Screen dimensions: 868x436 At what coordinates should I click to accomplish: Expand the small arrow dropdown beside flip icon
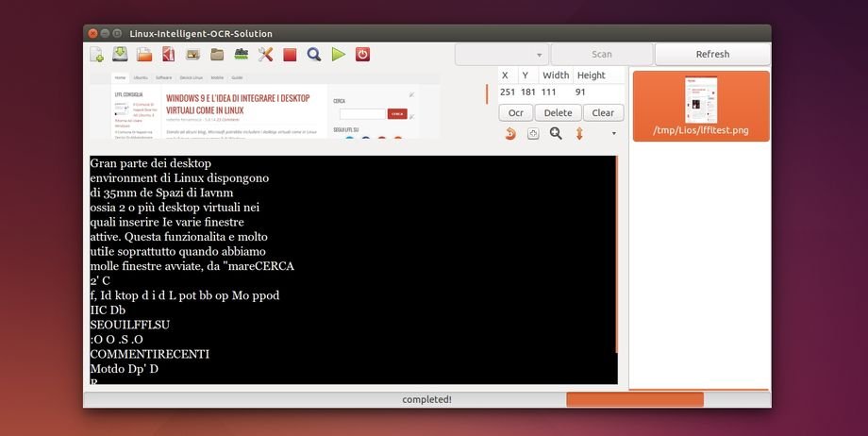pos(614,134)
